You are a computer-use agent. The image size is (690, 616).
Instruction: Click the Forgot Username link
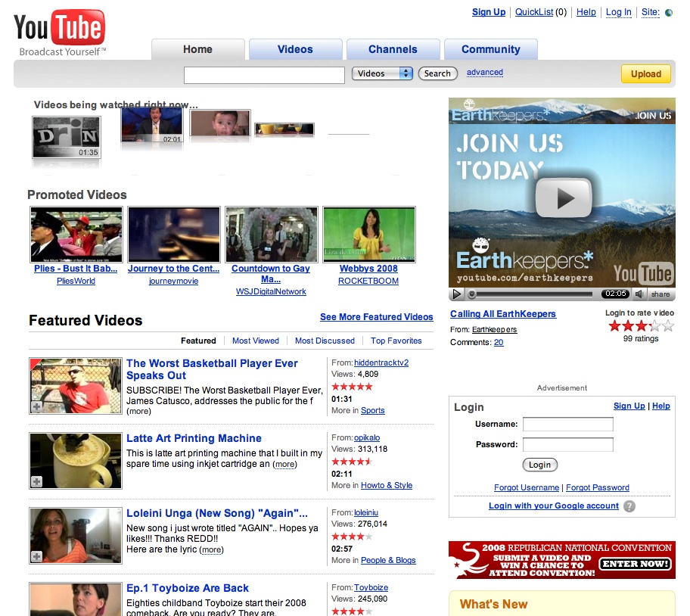527,487
